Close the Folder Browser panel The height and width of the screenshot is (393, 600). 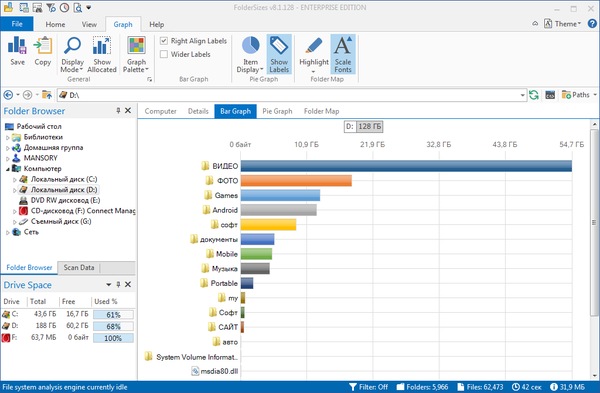(x=128, y=111)
